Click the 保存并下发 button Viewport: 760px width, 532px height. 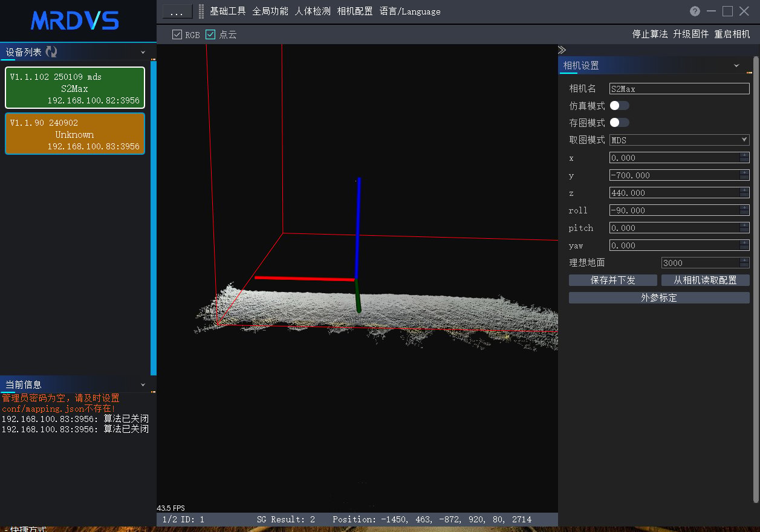coord(613,281)
